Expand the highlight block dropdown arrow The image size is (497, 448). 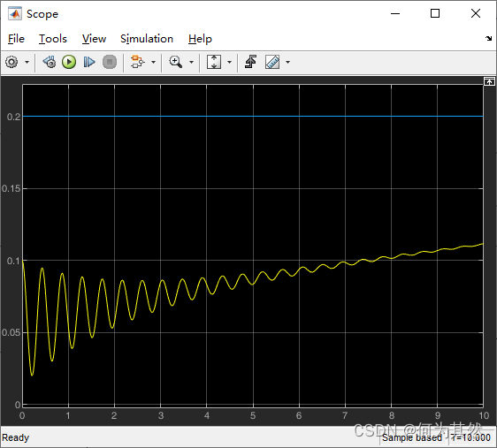click(153, 62)
